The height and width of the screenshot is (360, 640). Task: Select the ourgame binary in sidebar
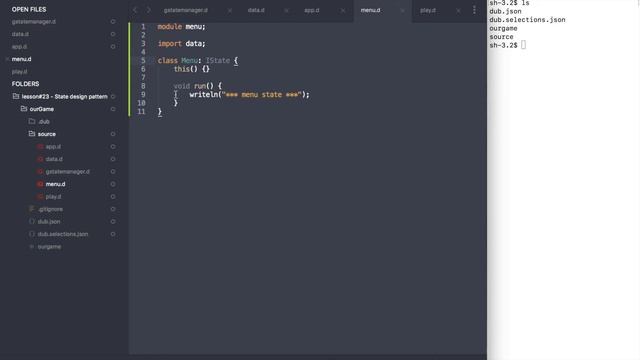point(49,247)
